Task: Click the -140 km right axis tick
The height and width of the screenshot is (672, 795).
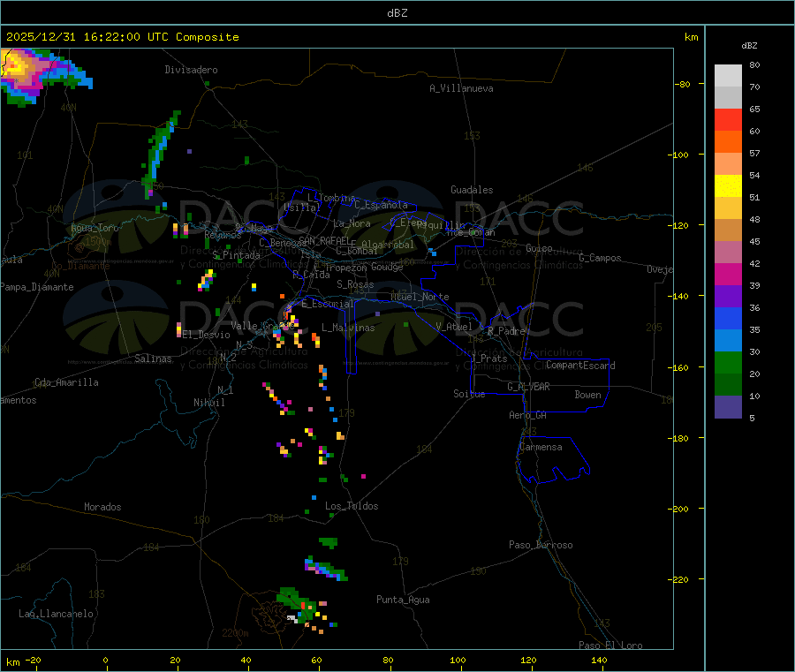Action: point(680,296)
